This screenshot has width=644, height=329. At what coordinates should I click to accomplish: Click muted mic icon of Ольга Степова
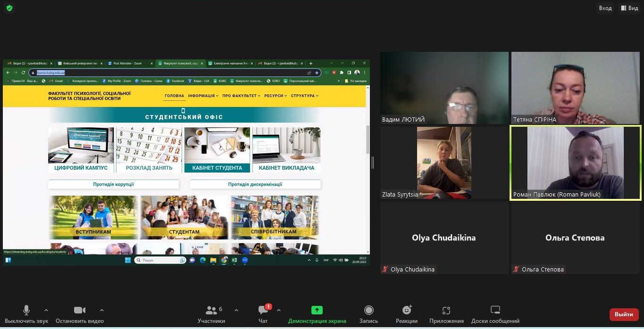tap(517, 270)
